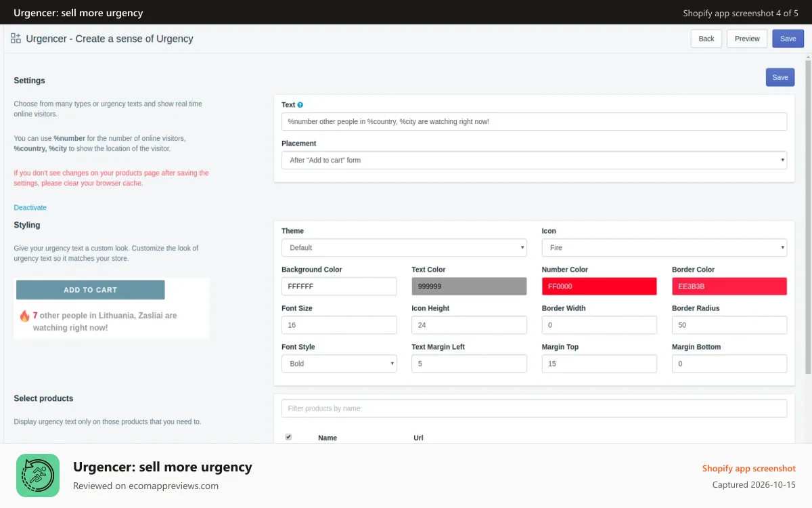The width and height of the screenshot is (812, 508).
Task: Click the top header Save button
Action: click(788, 39)
